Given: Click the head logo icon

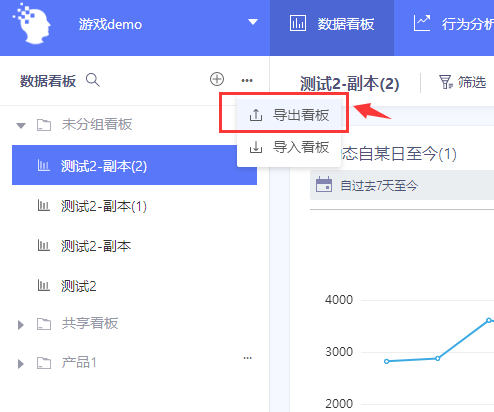Looking at the screenshot, I should click(32, 24).
